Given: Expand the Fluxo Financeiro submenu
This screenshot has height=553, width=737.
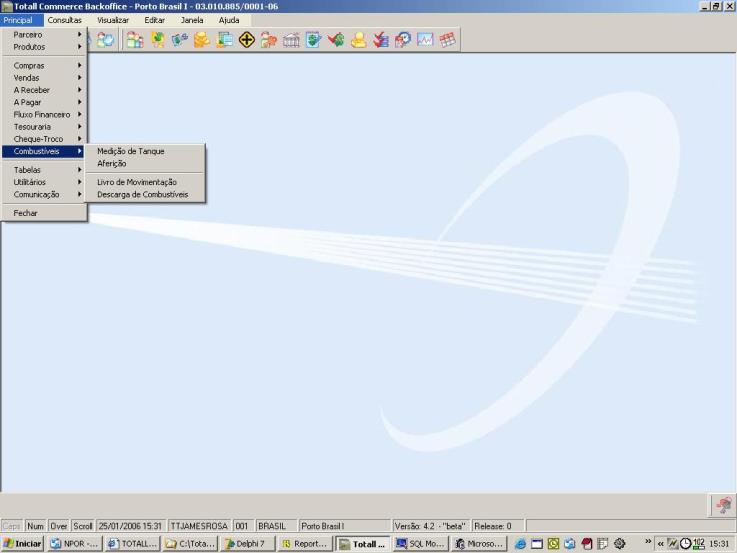Looking at the screenshot, I should (44, 115).
